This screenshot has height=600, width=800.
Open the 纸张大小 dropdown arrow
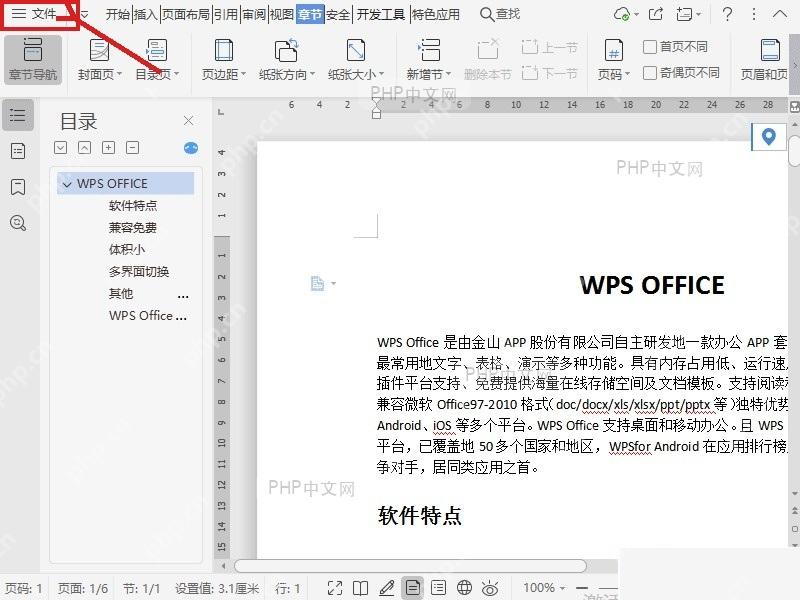381,74
